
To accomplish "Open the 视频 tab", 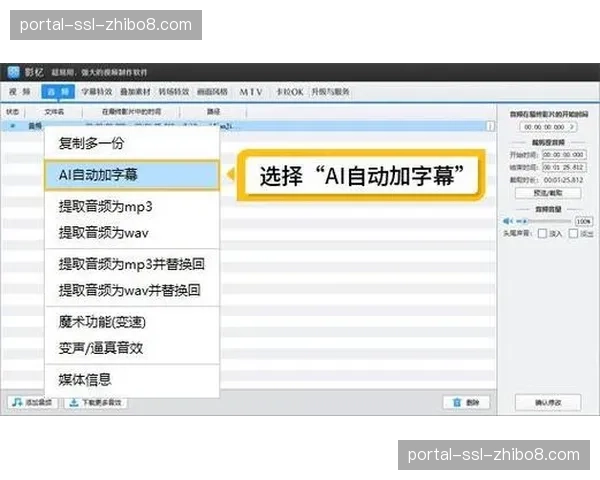I will (x=20, y=92).
